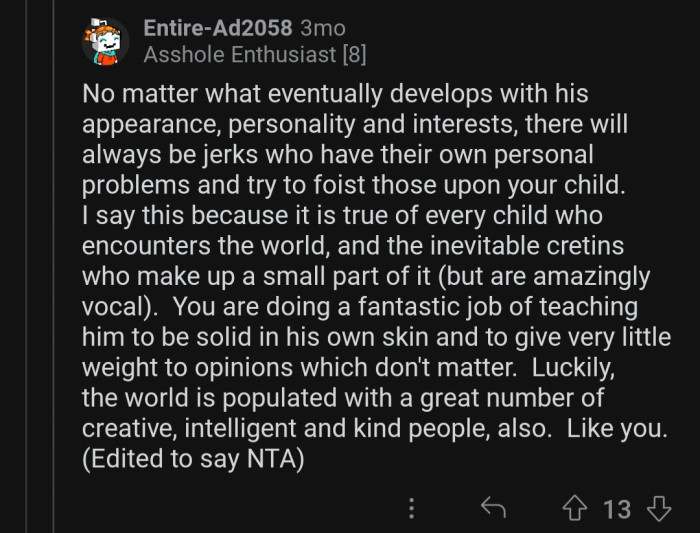Click the reply arrow icon
The width and height of the screenshot is (700, 533).
pos(492,508)
